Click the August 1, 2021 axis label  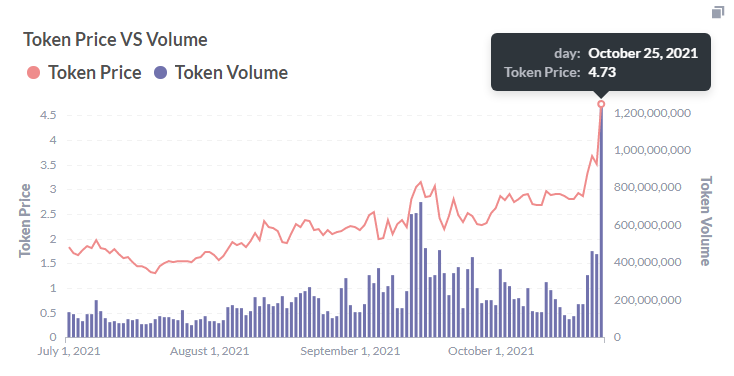209,351
